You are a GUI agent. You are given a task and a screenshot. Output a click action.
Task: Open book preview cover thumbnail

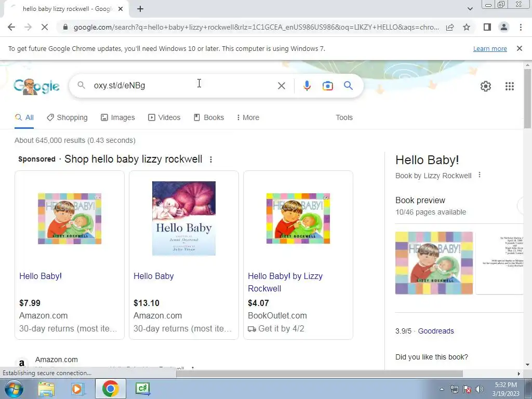434,263
